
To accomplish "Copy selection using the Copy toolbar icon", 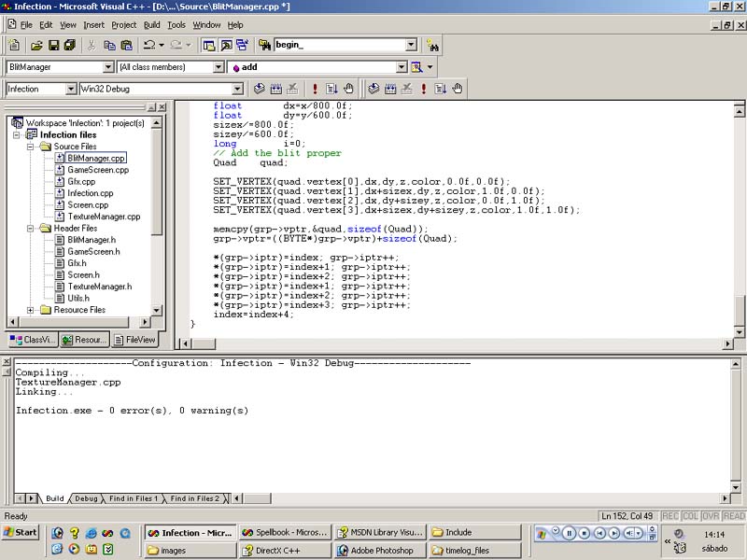I will pos(109,45).
